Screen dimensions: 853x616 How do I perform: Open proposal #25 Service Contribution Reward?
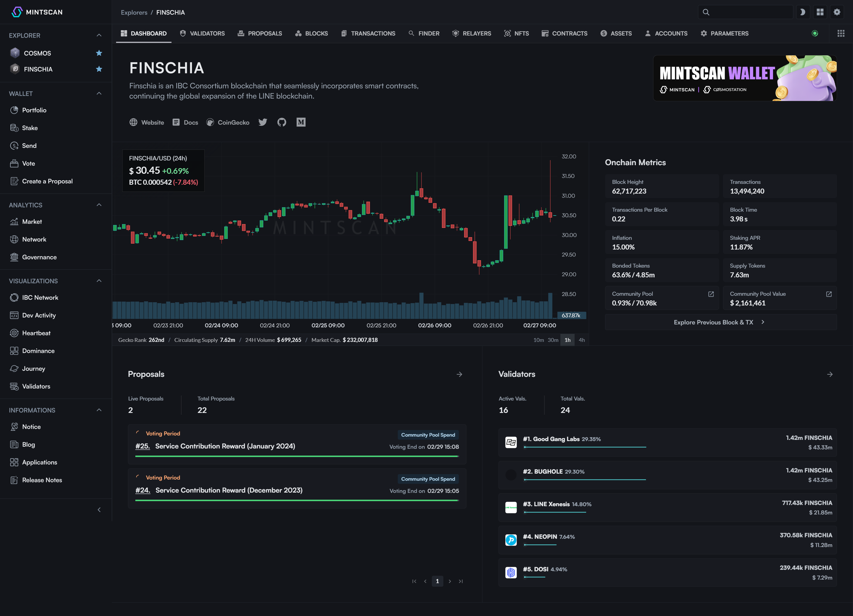coord(225,446)
